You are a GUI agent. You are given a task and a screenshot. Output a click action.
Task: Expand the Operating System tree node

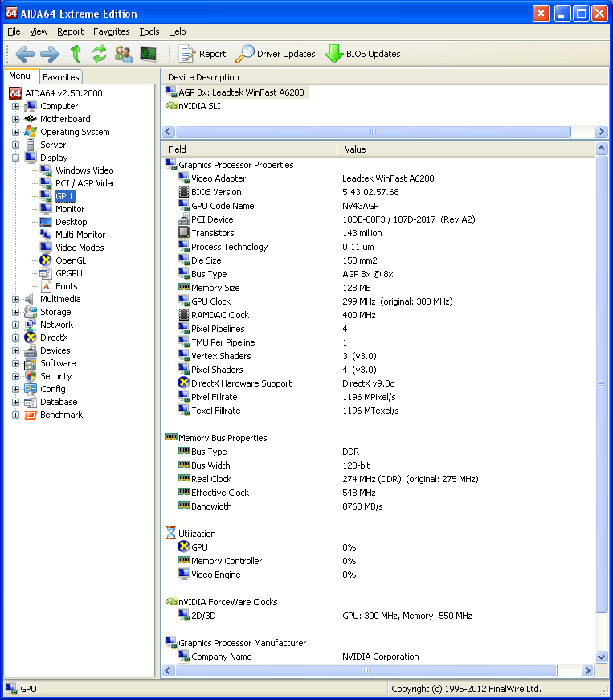[x=15, y=132]
